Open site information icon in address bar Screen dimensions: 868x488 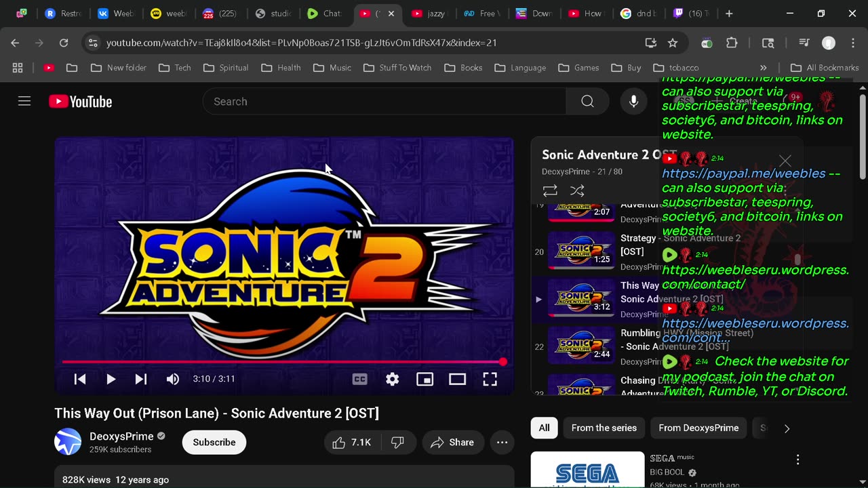pyautogui.click(x=93, y=43)
